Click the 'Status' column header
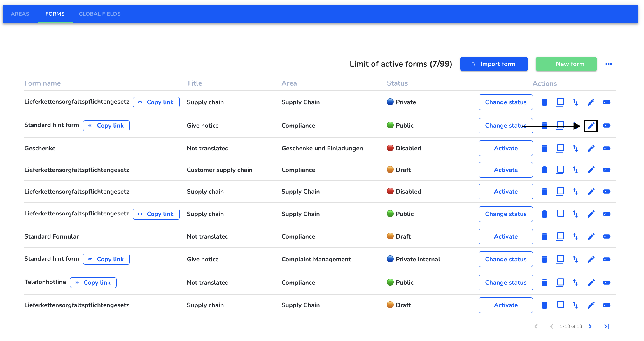The width and height of the screenshot is (644, 341). 397,83
